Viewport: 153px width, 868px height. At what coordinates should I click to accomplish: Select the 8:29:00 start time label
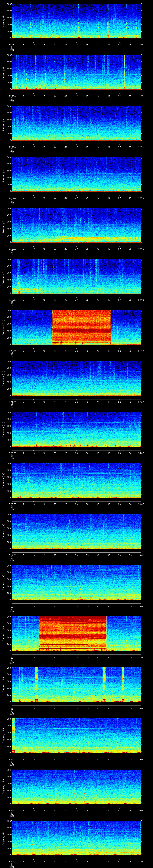click(12, 810)
